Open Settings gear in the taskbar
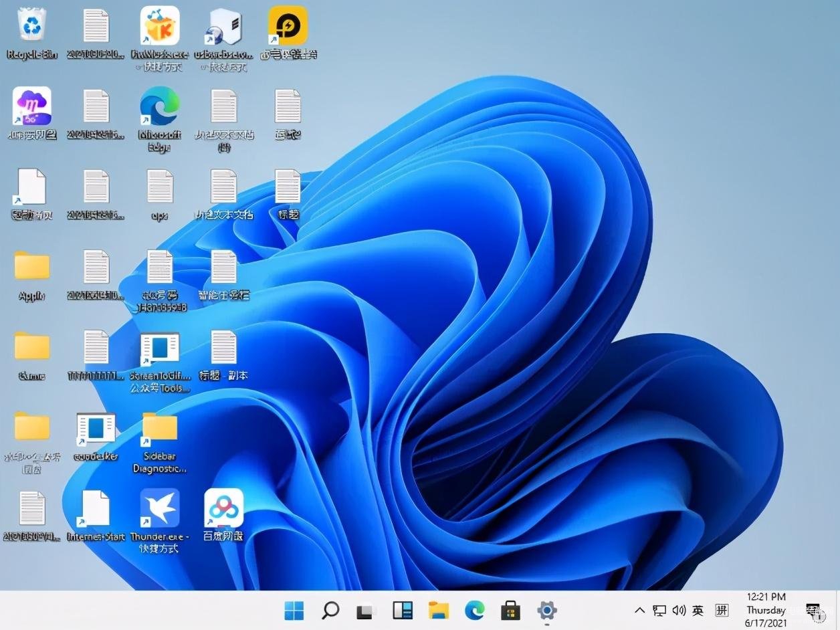 coord(547,610)
